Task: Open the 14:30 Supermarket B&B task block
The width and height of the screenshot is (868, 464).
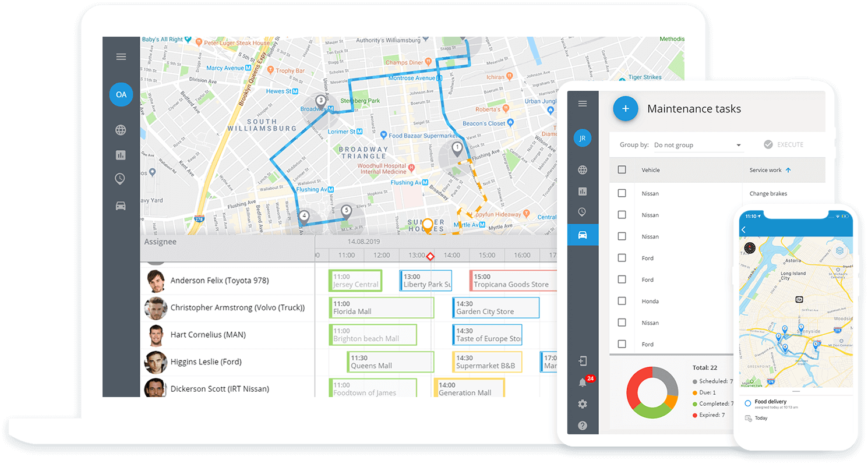Action: (488, 362)
